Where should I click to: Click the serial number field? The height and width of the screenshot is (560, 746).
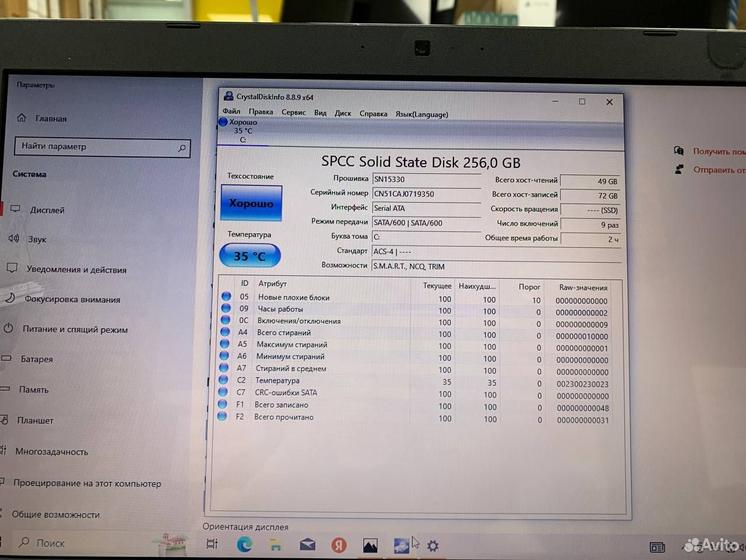click(426, 194)
